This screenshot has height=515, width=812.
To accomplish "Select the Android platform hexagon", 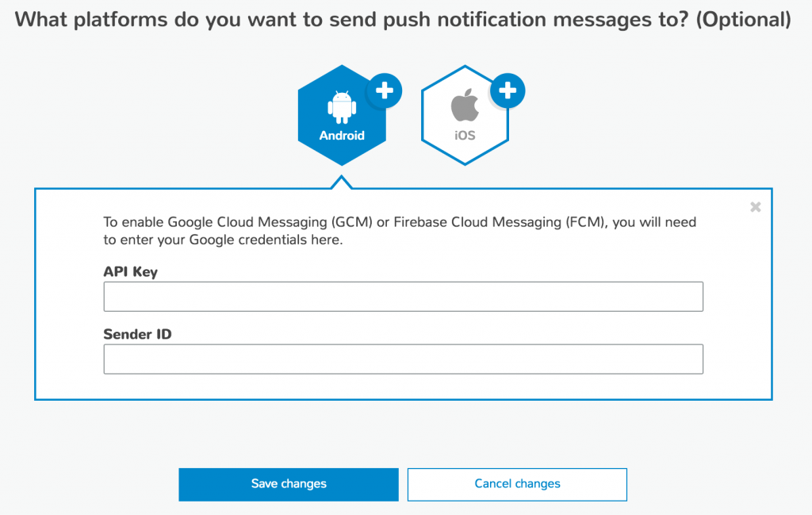I will [342, 115].
